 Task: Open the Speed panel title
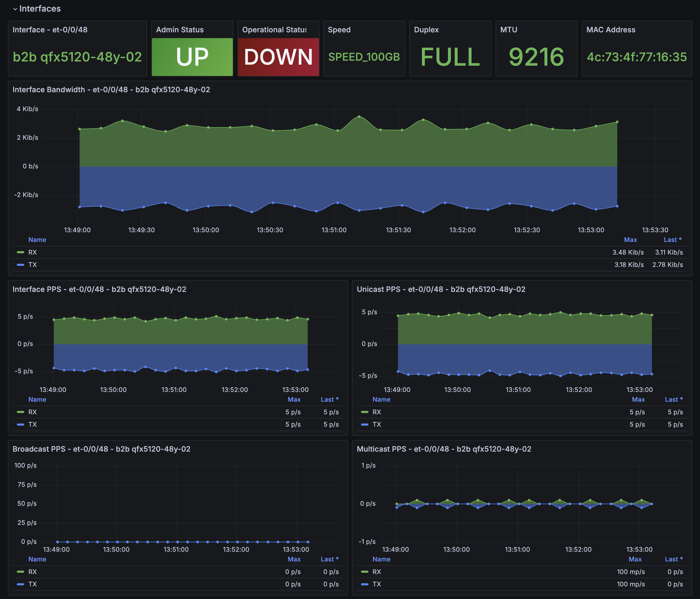pos(339,30)
